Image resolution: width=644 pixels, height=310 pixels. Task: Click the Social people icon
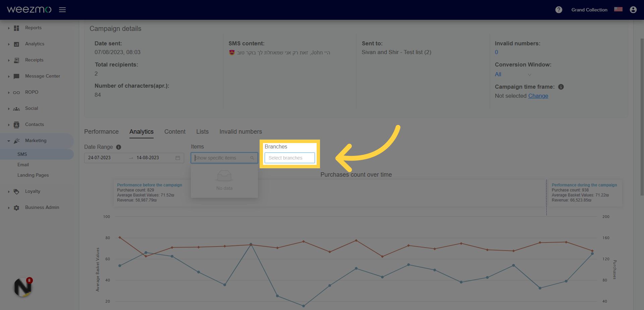(x=16, y=109)
